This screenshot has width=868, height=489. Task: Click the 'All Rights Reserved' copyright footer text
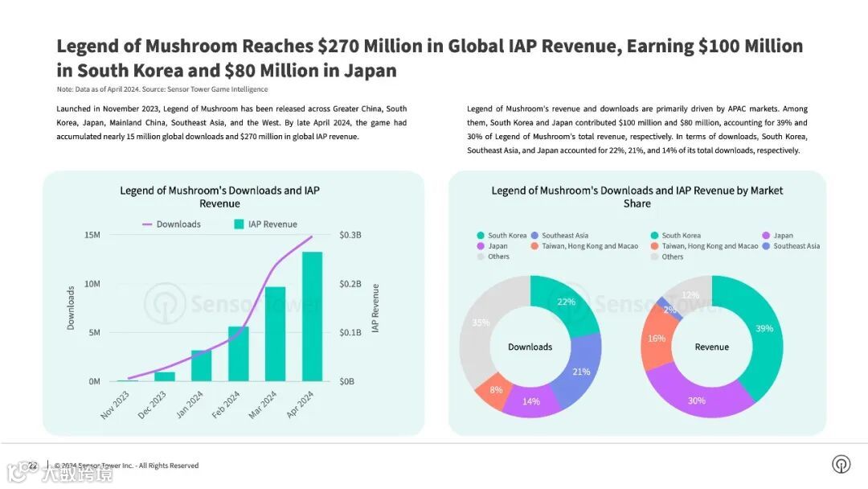pyautogui.click(x=127, y=466)
